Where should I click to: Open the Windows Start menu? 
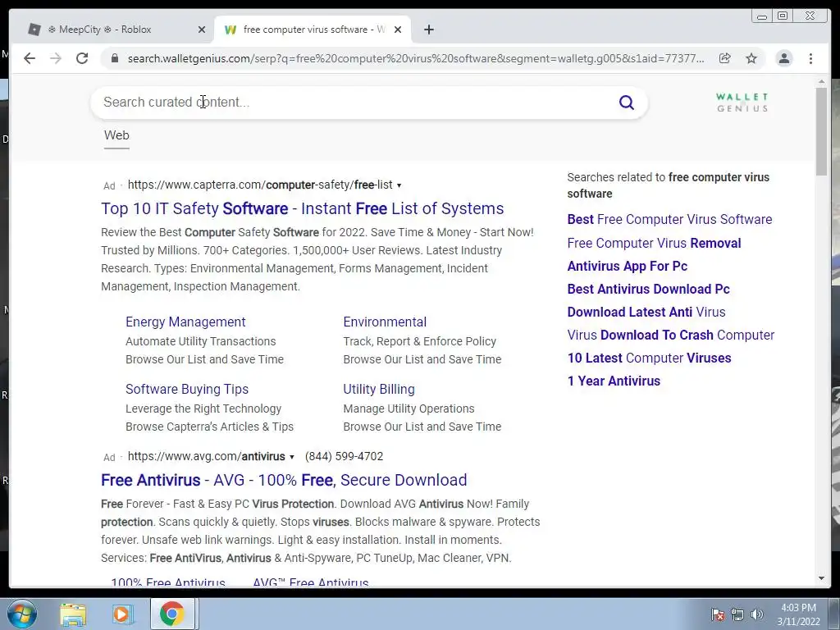(x=22, y=614)
